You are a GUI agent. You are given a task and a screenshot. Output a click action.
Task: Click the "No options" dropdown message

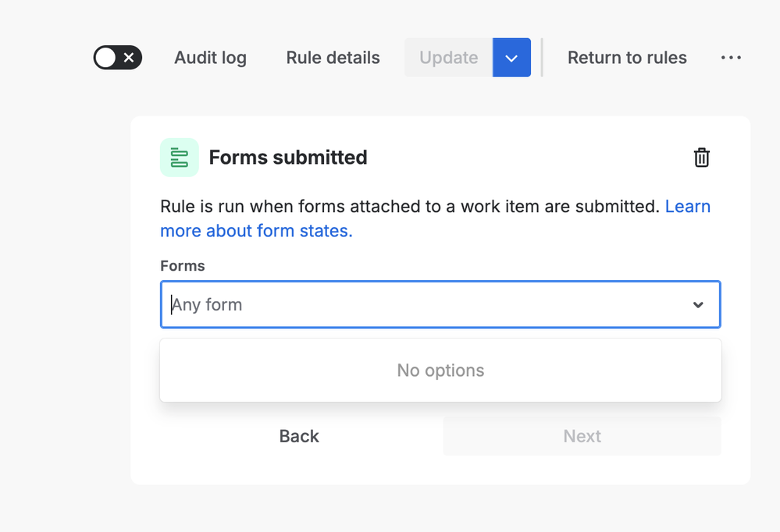pyautogui.click(x=440, y=371)
